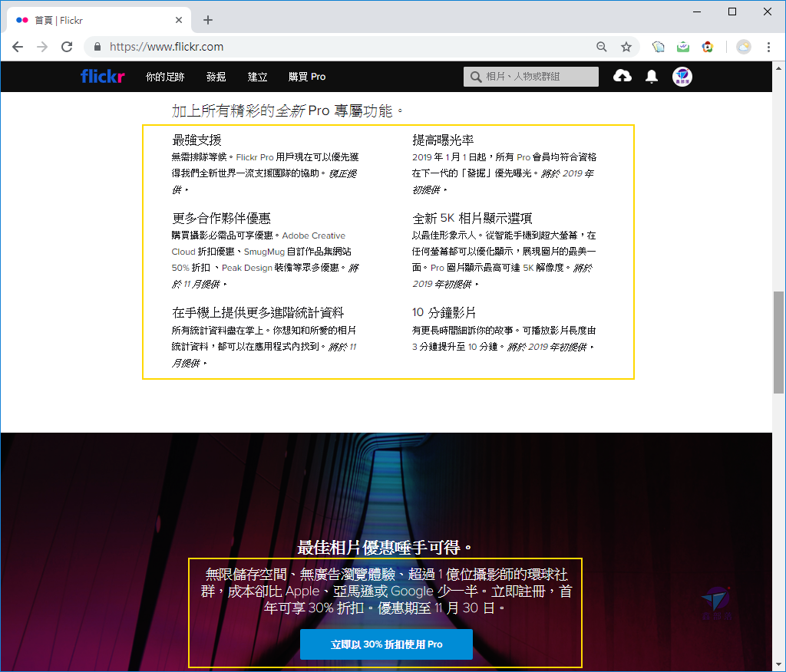Click the 加上所有精彩的全新 Pro 專屬功能 heading
This screenshot has height=672, width=786.
(x=287, y=110)
